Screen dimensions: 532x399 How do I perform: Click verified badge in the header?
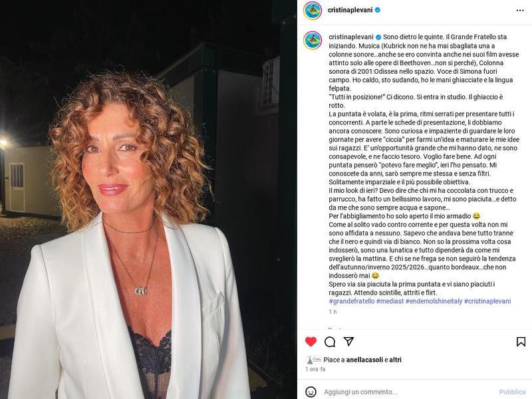[x=378, y=10]
